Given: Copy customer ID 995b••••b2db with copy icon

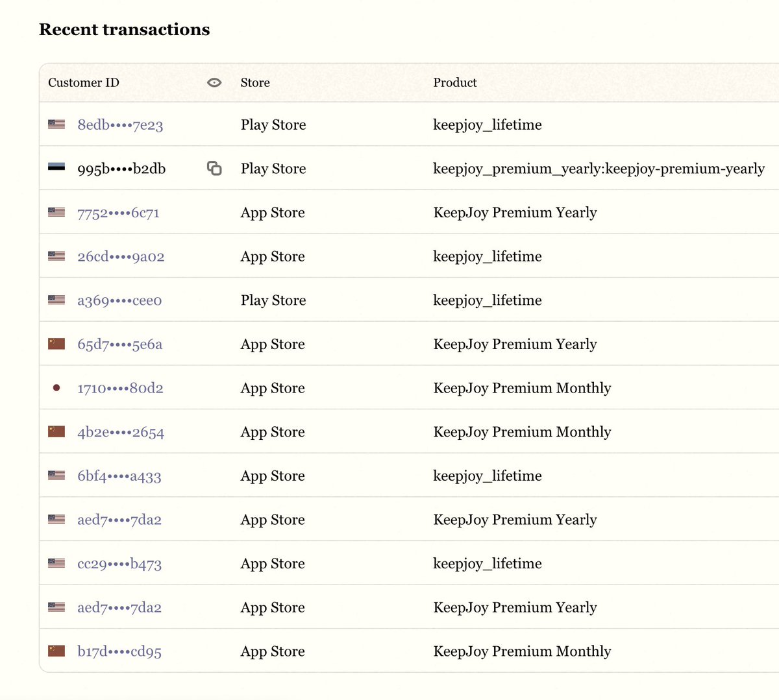Looking at the screenshot, I should pyautogui.click(x=214, y=169).
